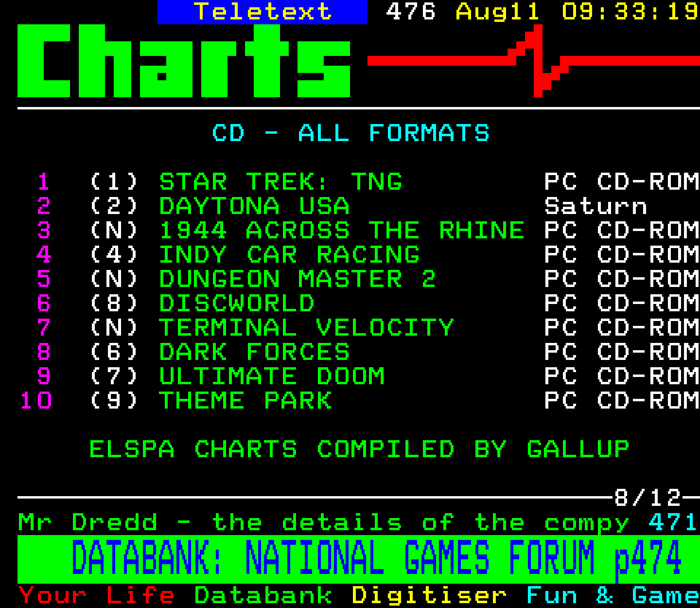This screenshot has height=608, width=700.
Task: Click 'Mr Dredd - the details of the compy' text
Action: (324, 522)
